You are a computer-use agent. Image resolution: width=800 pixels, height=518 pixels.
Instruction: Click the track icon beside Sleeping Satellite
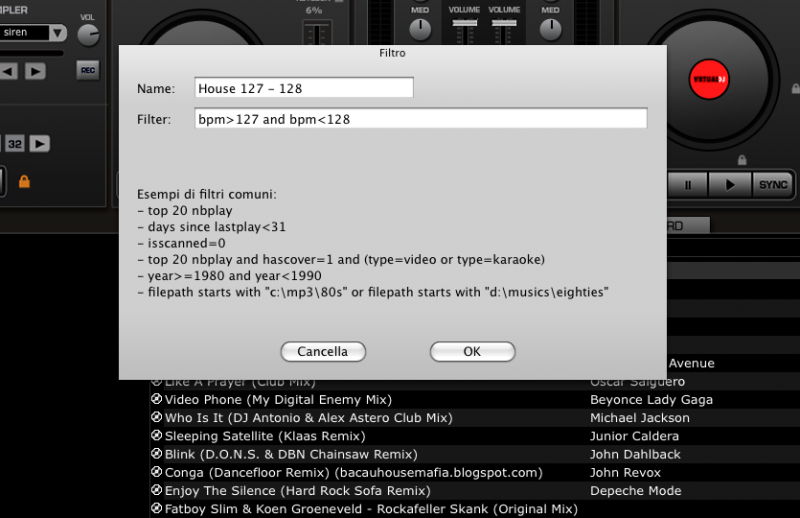point(157,435)
